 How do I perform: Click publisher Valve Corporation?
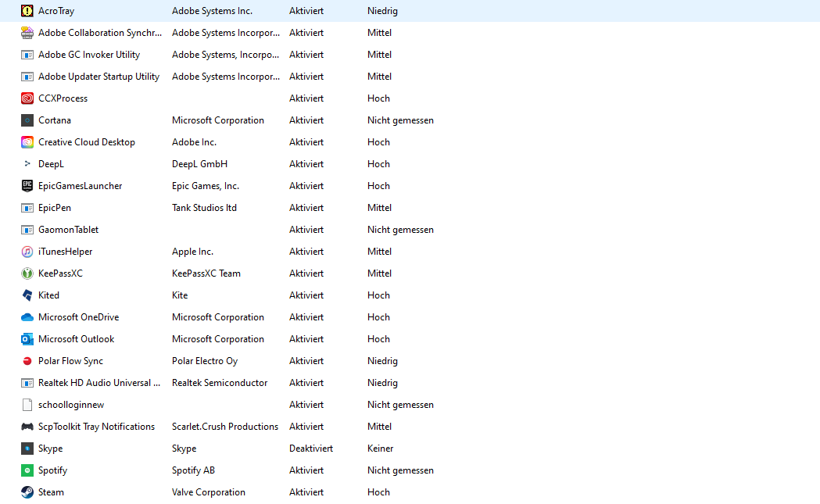click(209, 492)
